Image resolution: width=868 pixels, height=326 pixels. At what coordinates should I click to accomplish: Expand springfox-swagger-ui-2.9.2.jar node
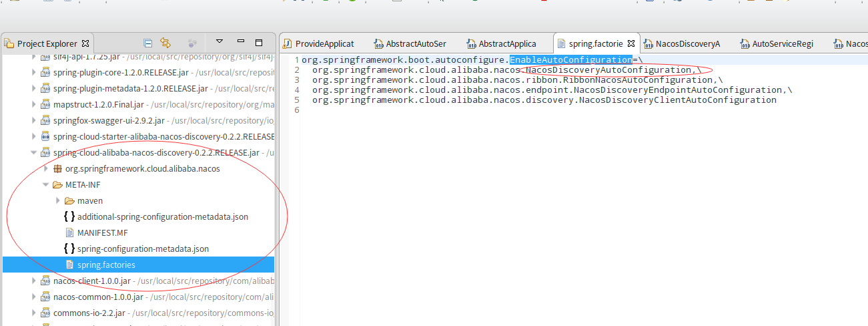pos(34,120)
